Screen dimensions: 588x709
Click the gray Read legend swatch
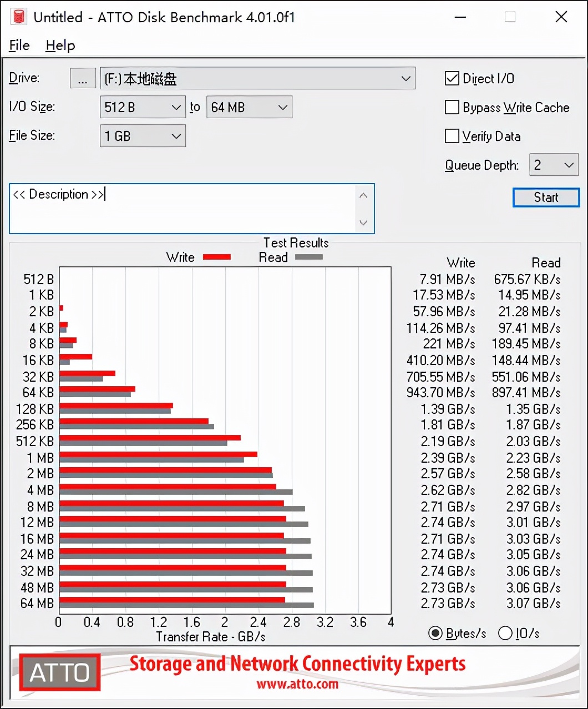(309, 257)
